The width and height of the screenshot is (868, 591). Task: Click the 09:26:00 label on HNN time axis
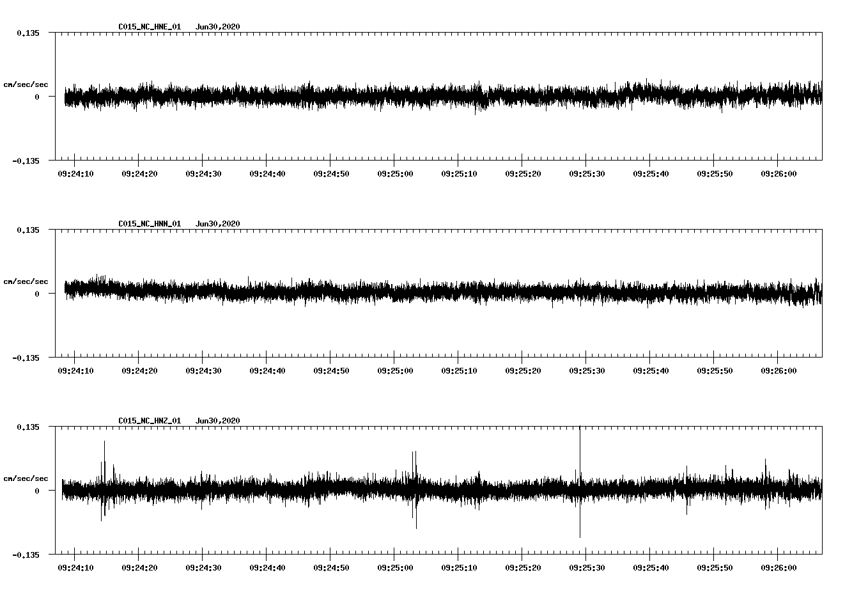pos(779,370)
